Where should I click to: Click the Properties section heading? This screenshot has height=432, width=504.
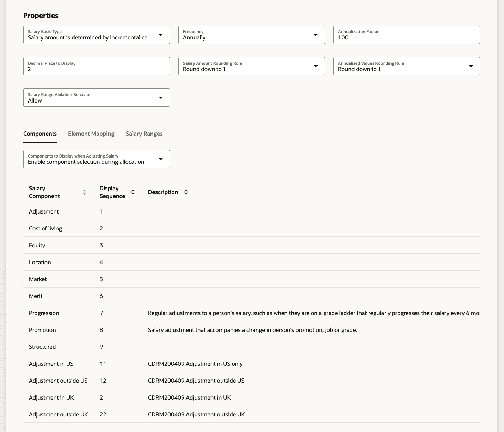[41, 16]
